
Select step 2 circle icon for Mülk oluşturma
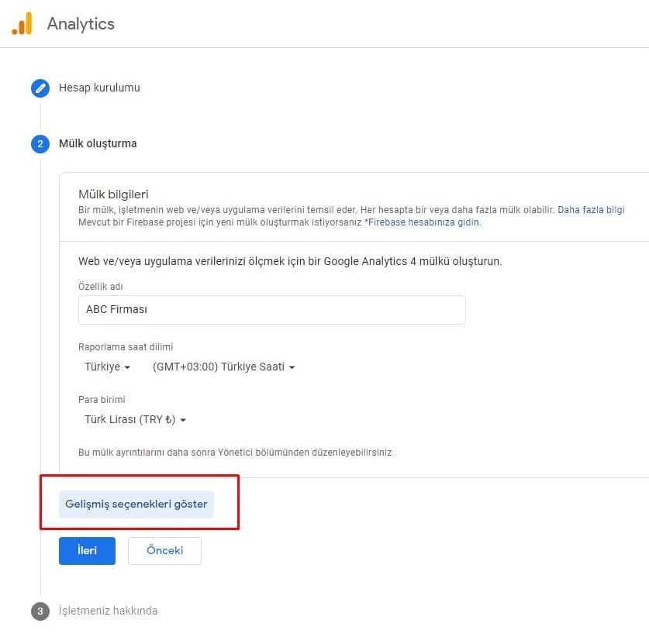coord(40,144)
